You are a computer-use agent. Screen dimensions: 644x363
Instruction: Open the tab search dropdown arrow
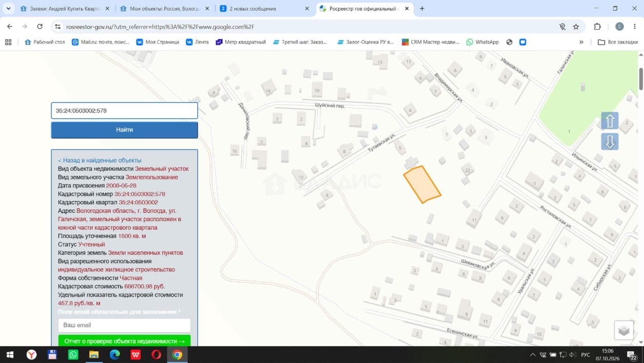8,9
